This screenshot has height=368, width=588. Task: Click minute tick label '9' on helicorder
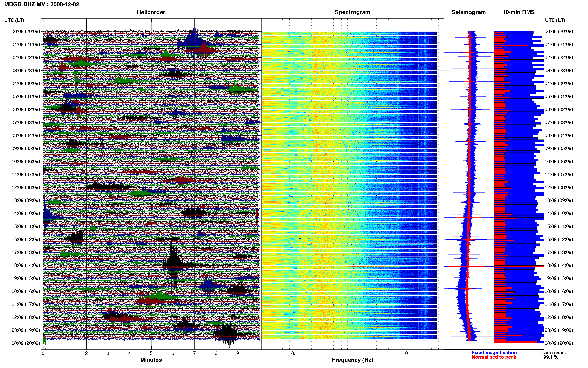pos(238,353)
